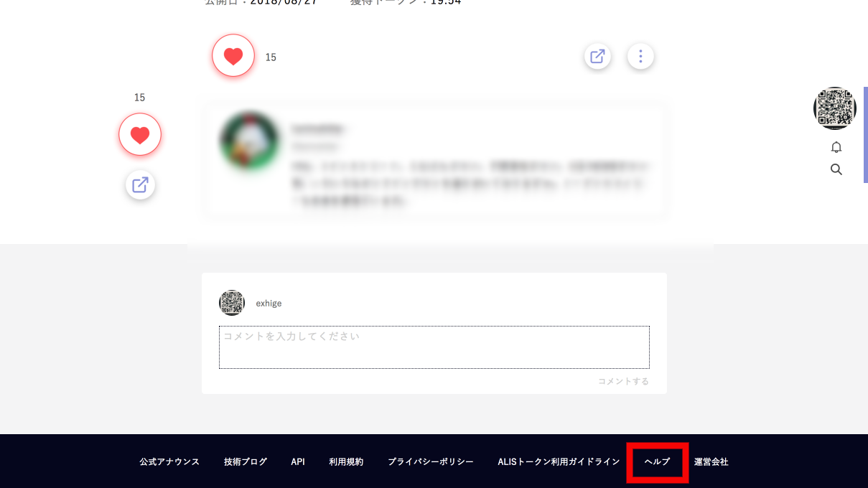
Task: Open the three-dot more options menu
Action: click(640, 56)
